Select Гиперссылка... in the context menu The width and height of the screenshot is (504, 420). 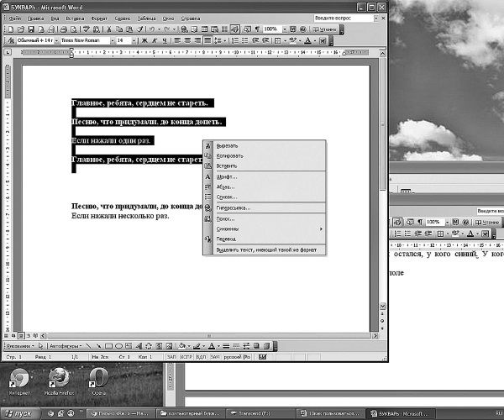coord(233,207)
